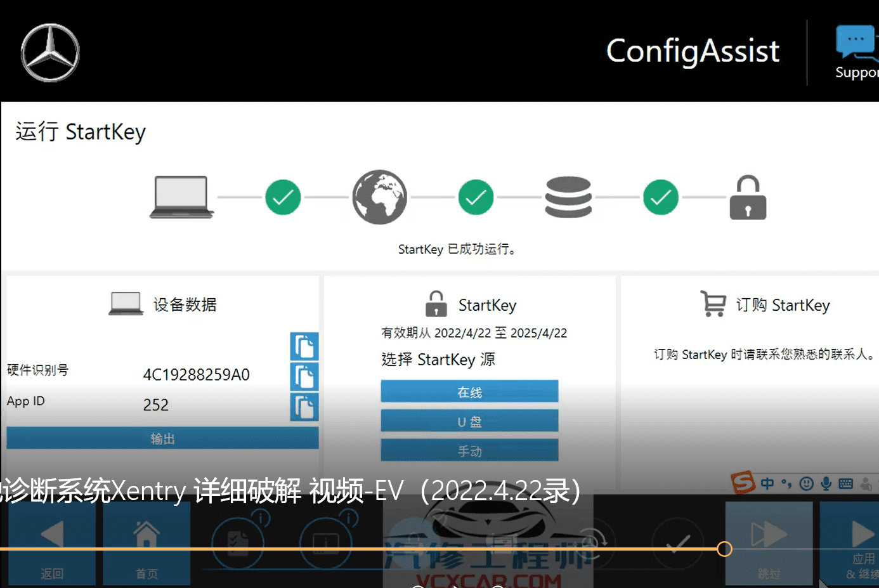Click the database icon in the progress chain
The height and width of the screenshot is (588, 879).
click(568, 197)
